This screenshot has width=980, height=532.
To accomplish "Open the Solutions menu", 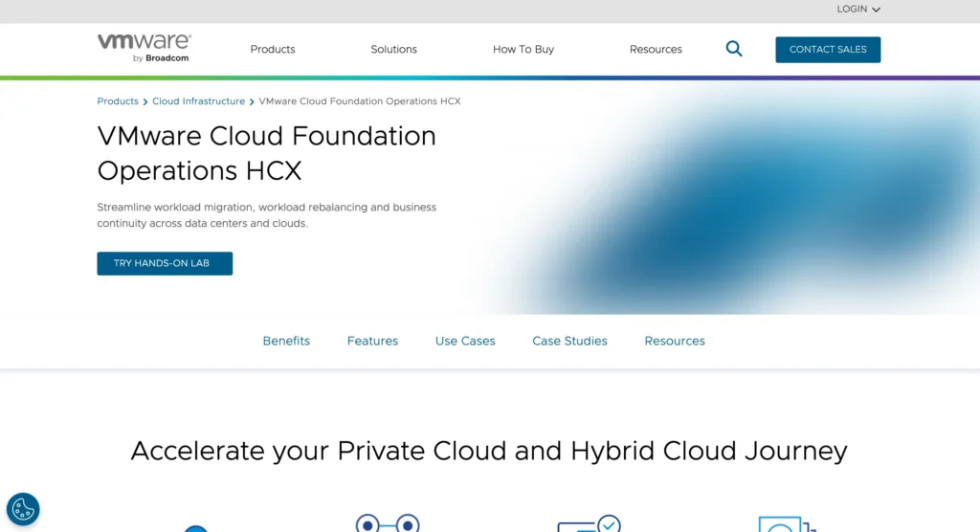I will pos(393,50).
